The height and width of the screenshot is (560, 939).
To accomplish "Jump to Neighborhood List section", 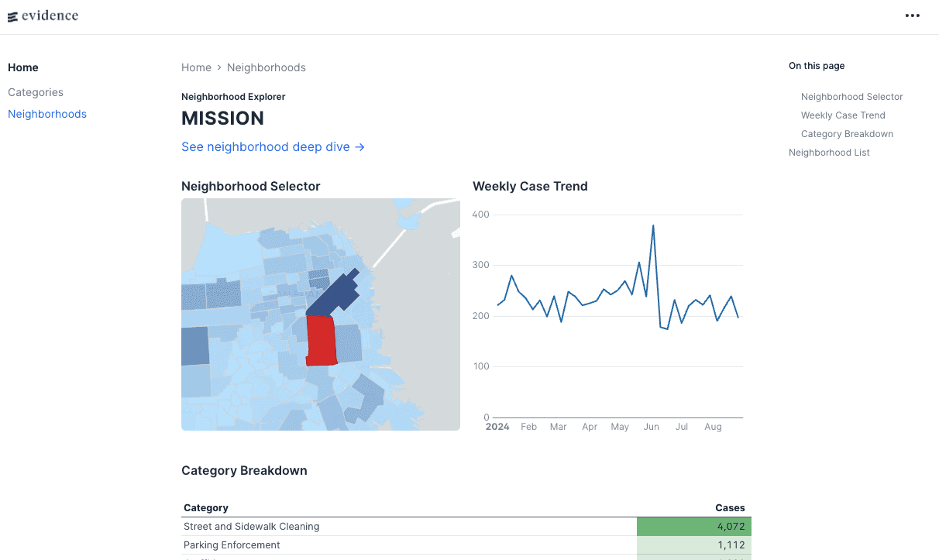I will pyautogui.click(x=829, y=153).
